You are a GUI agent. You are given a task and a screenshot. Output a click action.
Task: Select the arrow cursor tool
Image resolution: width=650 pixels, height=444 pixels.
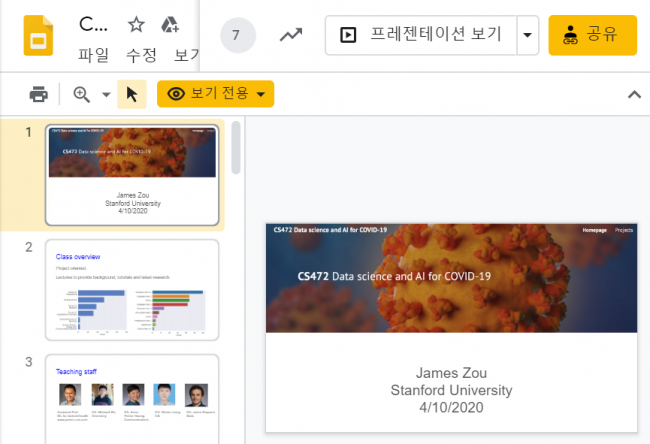point(132,94)
